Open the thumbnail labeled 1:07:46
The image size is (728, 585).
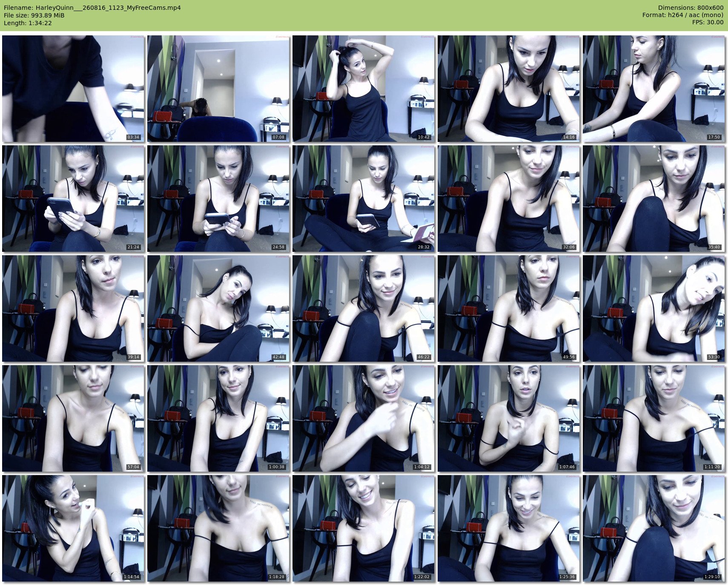click(x=509, y=418)
